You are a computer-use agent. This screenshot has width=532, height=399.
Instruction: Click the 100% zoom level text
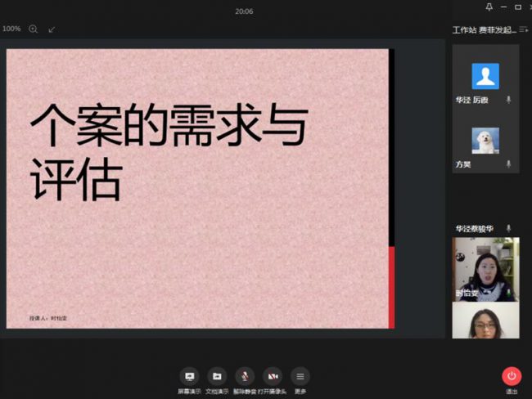point(11,29)
